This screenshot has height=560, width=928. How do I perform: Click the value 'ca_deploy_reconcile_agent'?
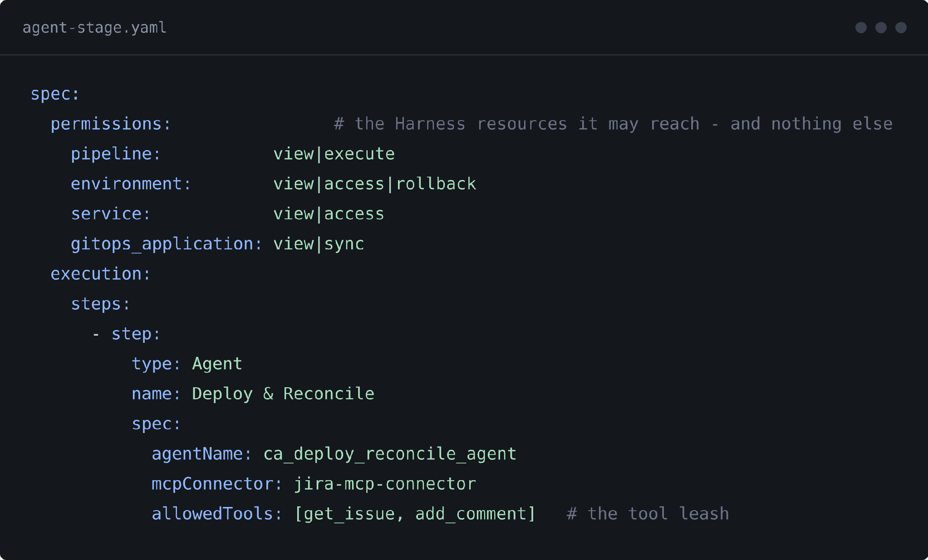(x=390, y=453)
